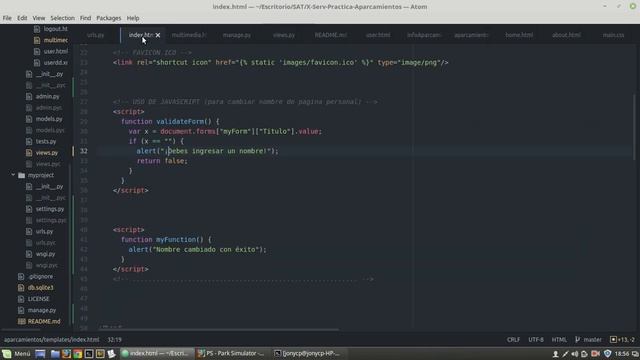Open the Packages menu
640x360 pixels.
[109, 18]
